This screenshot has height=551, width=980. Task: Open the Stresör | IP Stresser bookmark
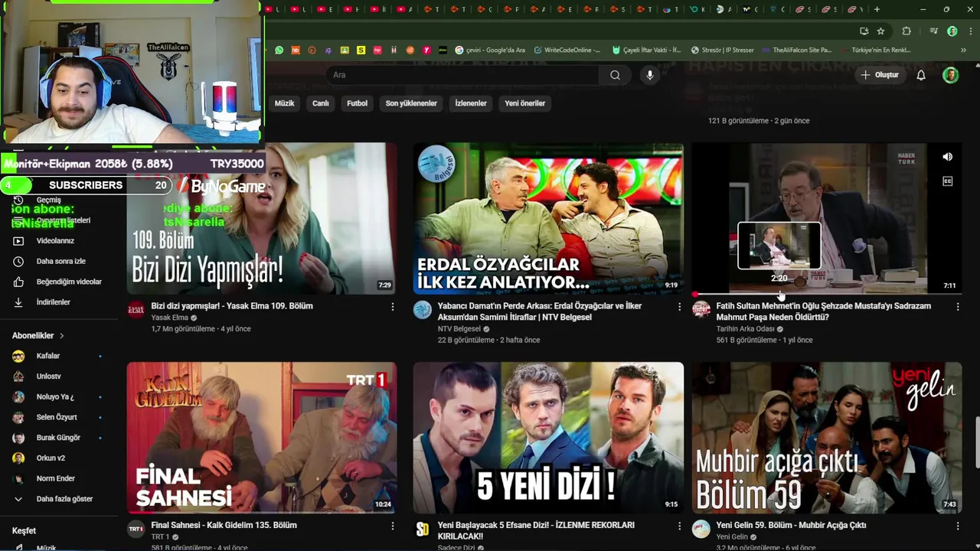[x=722, y=50]
